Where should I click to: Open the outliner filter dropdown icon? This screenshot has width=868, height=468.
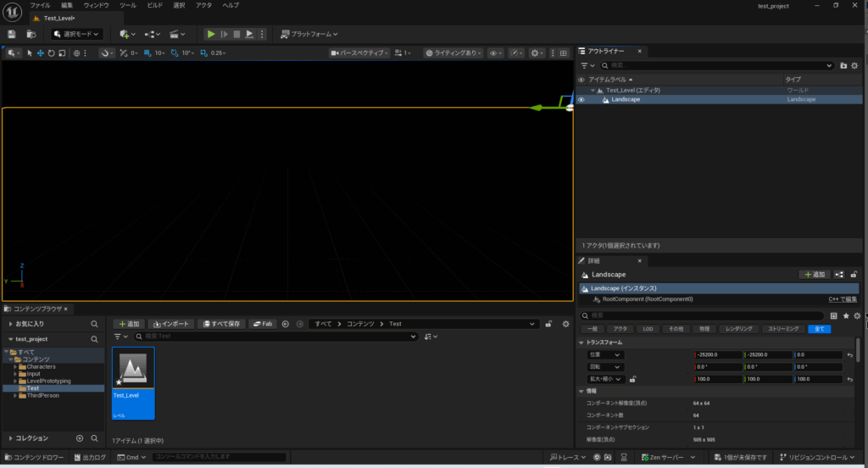587,65
